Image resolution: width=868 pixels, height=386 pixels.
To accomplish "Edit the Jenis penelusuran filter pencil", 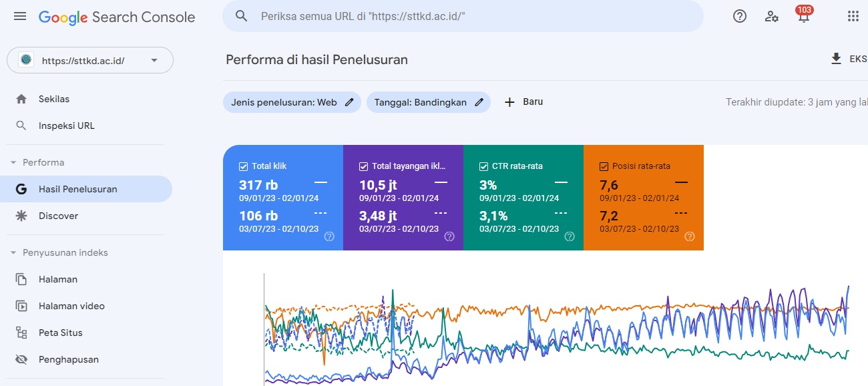I will 349,102.
